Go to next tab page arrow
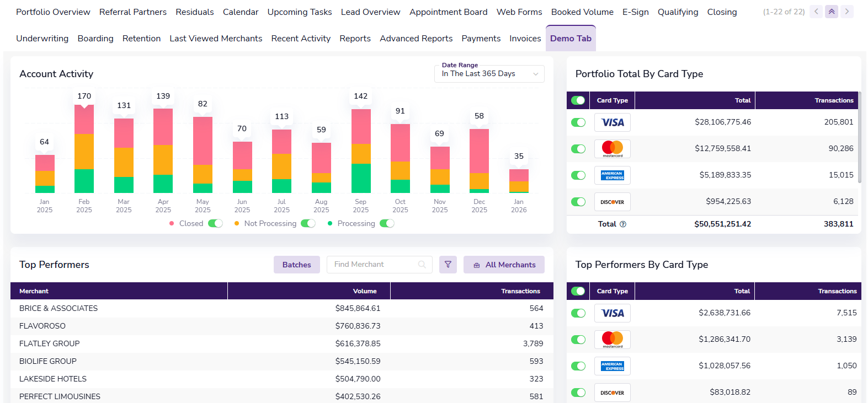 pos(847,12)
